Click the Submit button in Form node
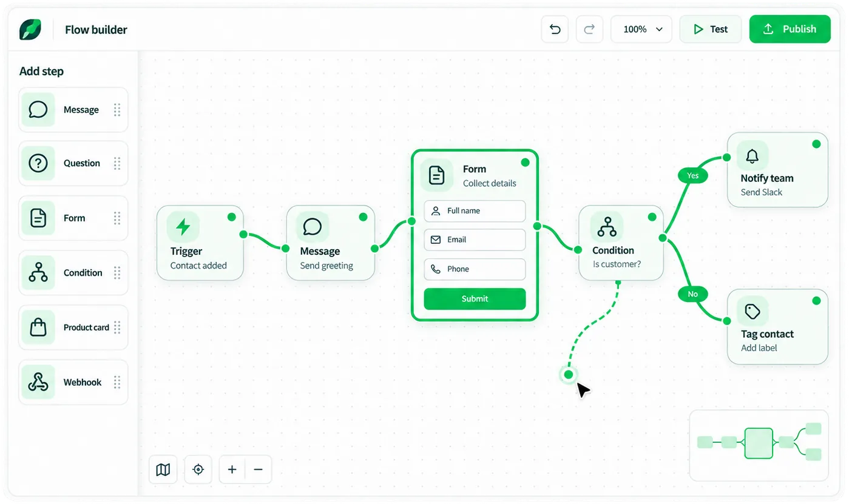Screen dimensions: 849x504 click(x=475, y=298)
